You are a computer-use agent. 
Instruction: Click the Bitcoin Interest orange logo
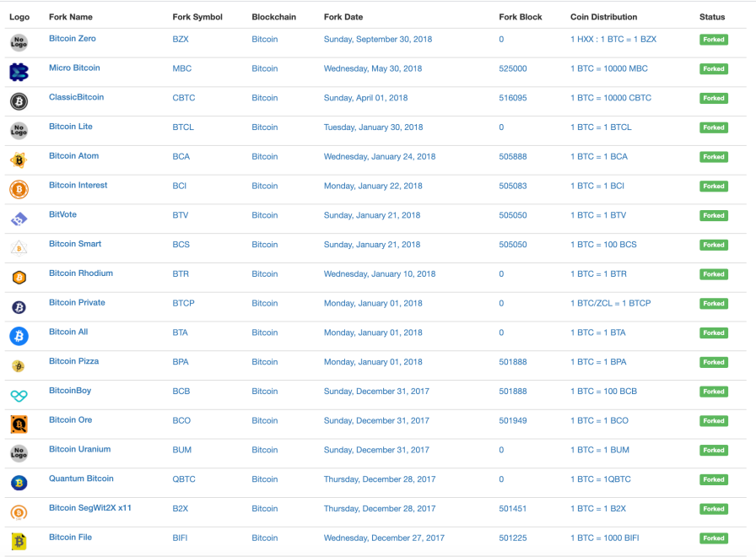19,189
